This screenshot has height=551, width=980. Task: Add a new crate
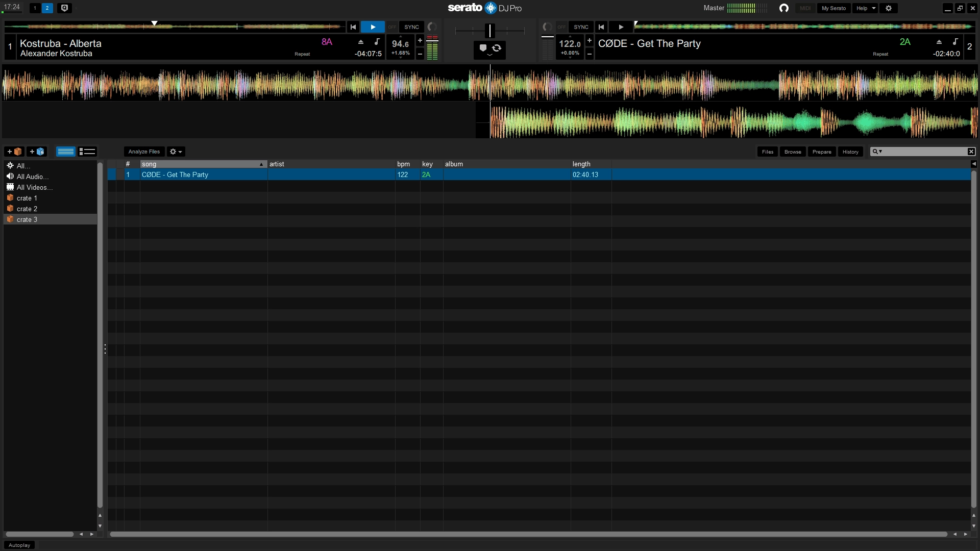tap(14, 152)
